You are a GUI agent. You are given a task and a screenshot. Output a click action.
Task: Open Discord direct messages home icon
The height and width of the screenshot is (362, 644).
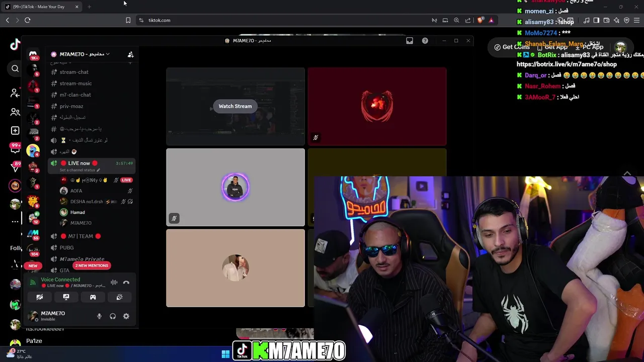click(x=33, y=54)
